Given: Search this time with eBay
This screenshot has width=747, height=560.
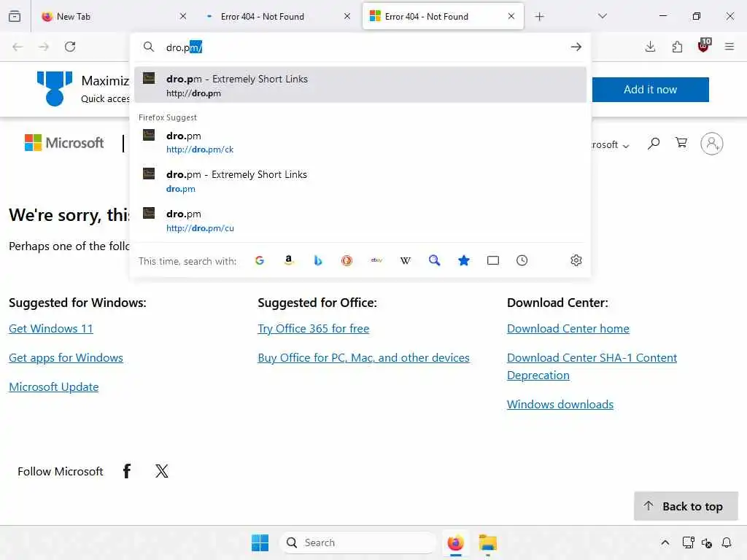Looking at the screenshot, I should pyautogui.click(x=376, y=260).
